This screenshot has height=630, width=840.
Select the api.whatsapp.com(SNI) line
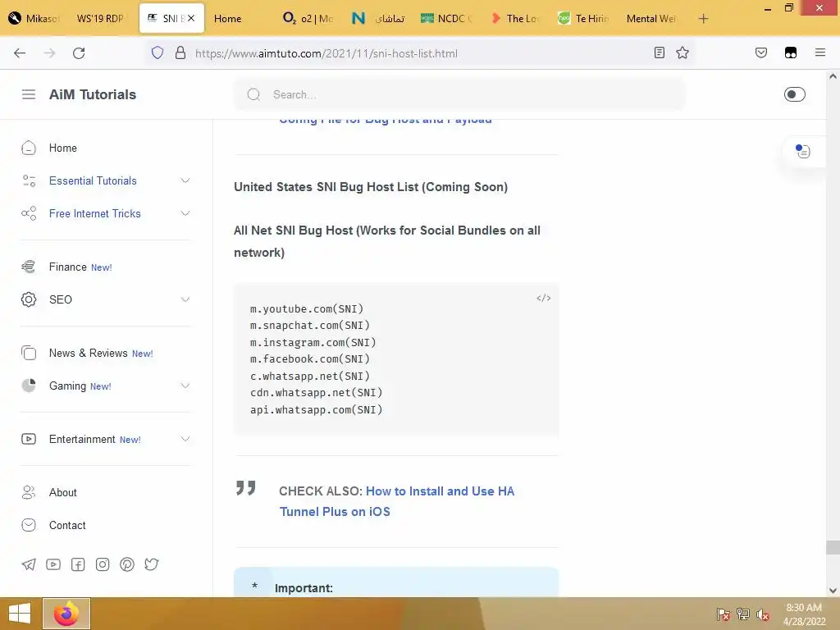click(316, 409)
